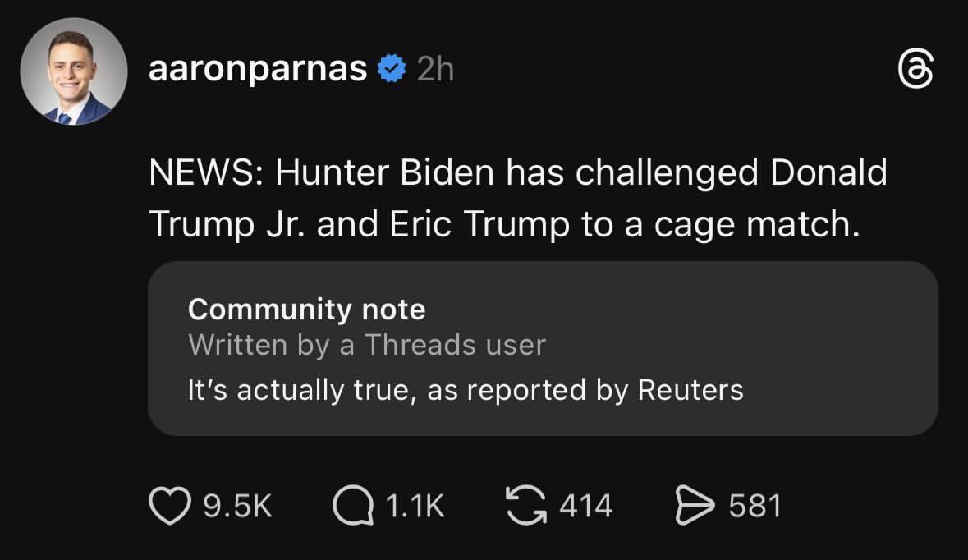Viewport: 968px width, 560px height.
Task: Click the 581 shares count
Action: 755,506
